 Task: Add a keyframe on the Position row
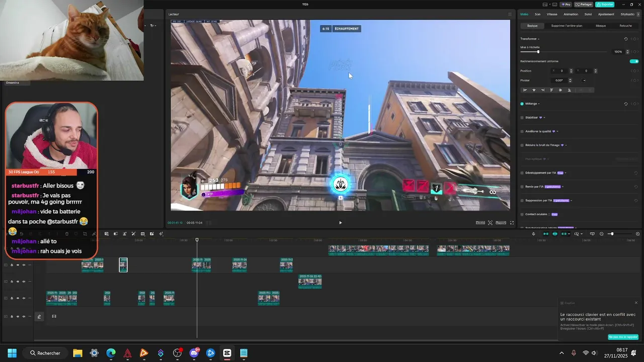636,71
